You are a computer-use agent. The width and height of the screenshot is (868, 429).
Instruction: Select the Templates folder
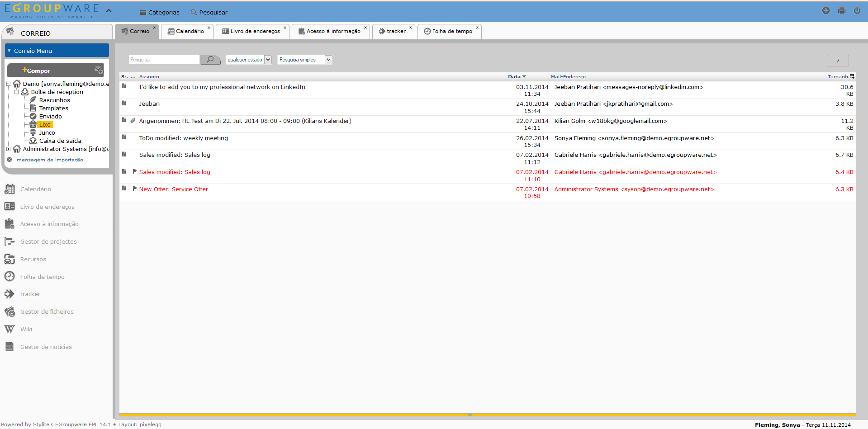pos(53,108)
